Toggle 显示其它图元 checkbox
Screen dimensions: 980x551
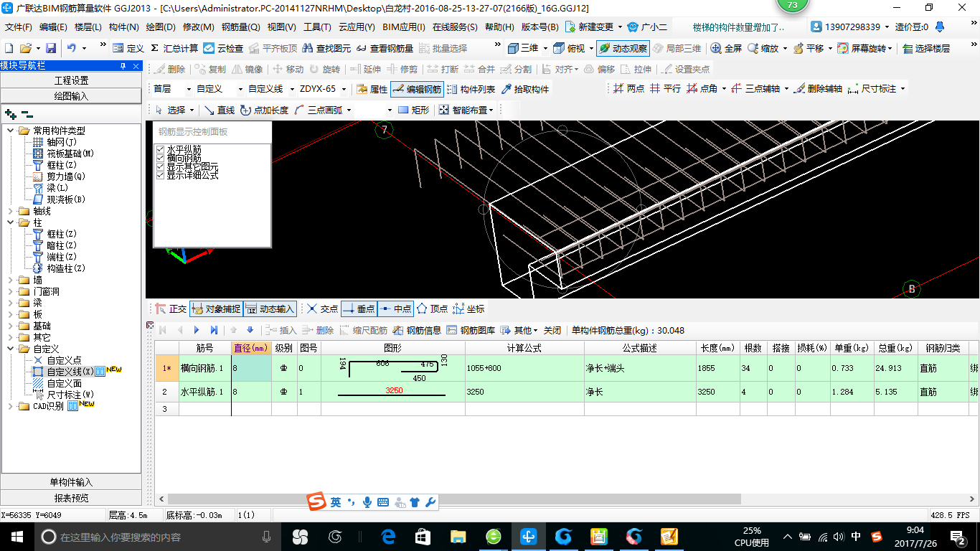point(161,166)
